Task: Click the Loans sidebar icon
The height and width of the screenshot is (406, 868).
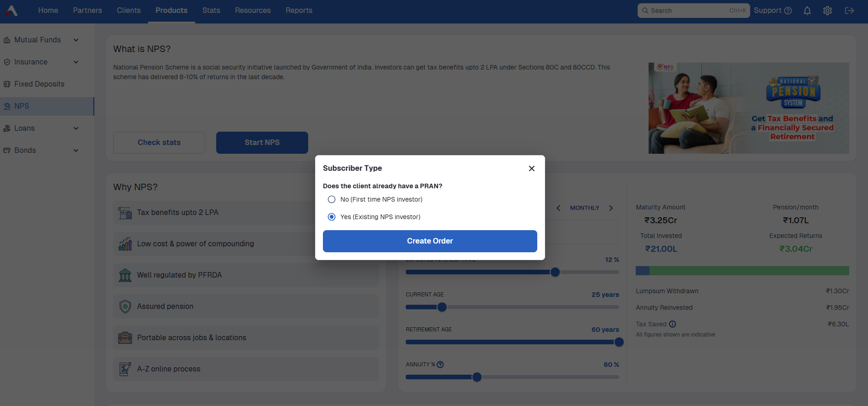Action: [7, 128]
